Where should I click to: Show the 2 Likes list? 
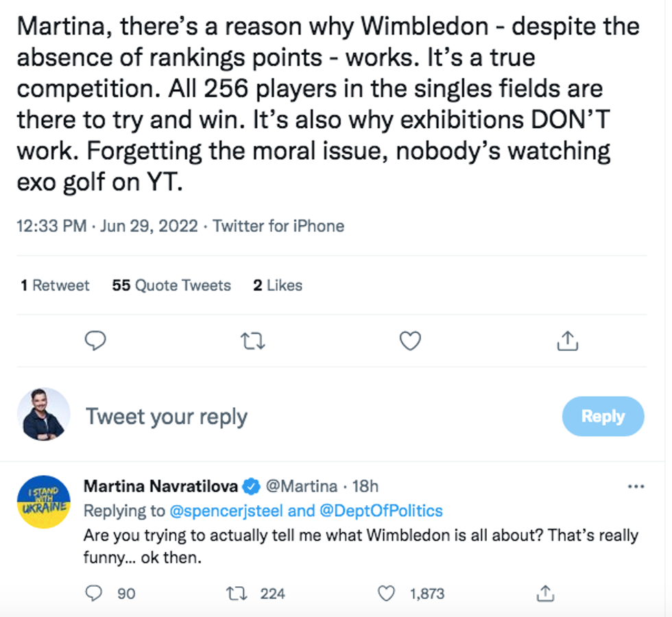coord(278,285)
